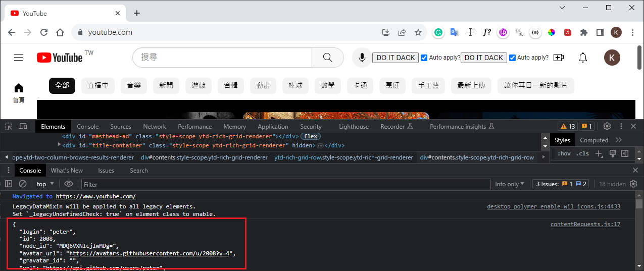644x271 pixels.
Task: Open the 'top' JavaScript context dropdown
Action: (x=45, y=184)
